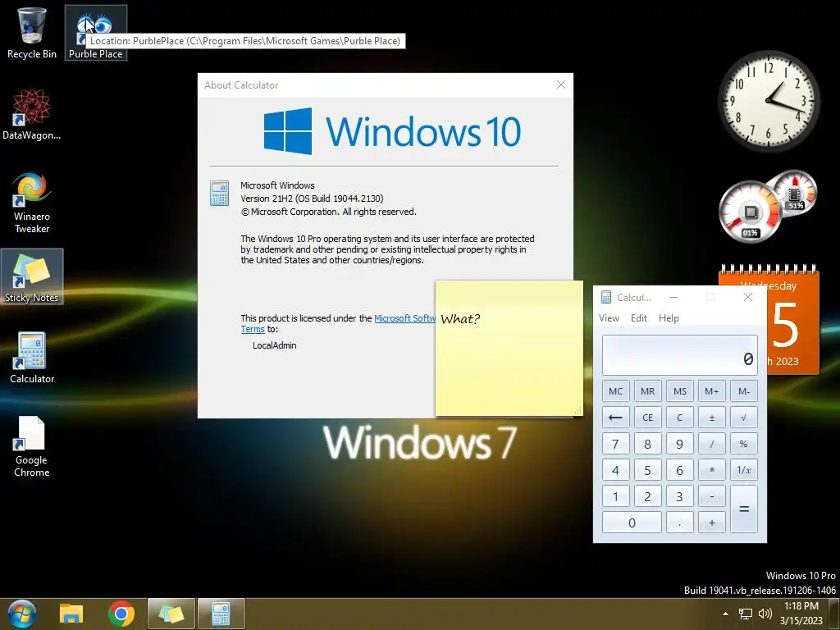This screenshot has width=840, height=630.
Task: Open the taskbar clock showing 1:18 PM
Action: [x=801, y=614]
